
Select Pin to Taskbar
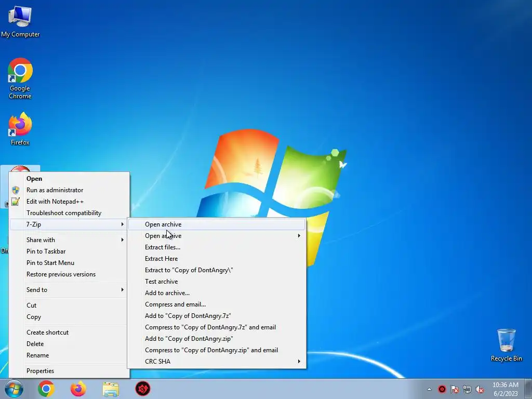[69, 251]
